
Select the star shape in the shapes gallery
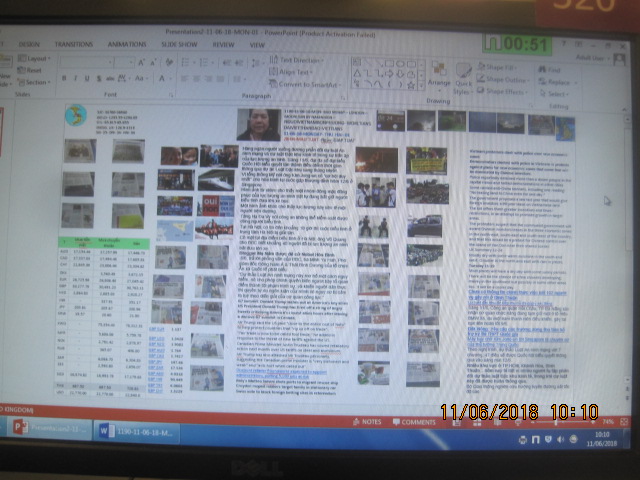[x=411, y=85]
